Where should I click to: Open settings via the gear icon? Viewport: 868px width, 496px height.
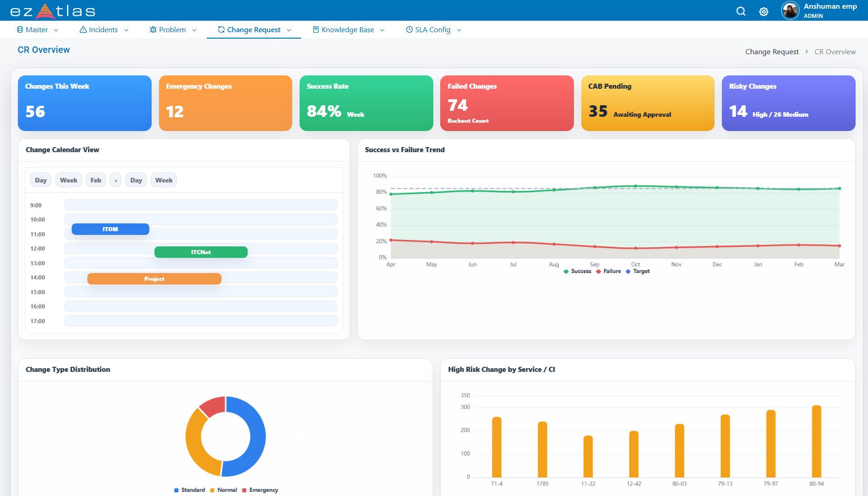coord(763,11)
